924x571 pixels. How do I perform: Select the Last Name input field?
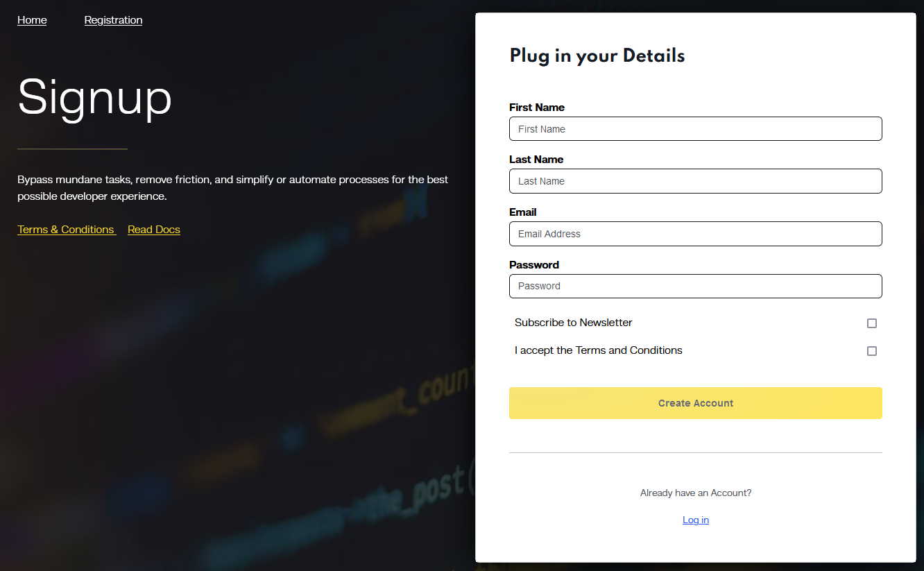(x=696, y=181)
